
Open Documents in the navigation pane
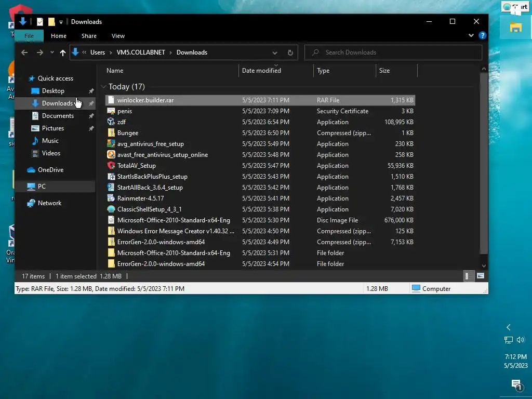coord(58,116)
